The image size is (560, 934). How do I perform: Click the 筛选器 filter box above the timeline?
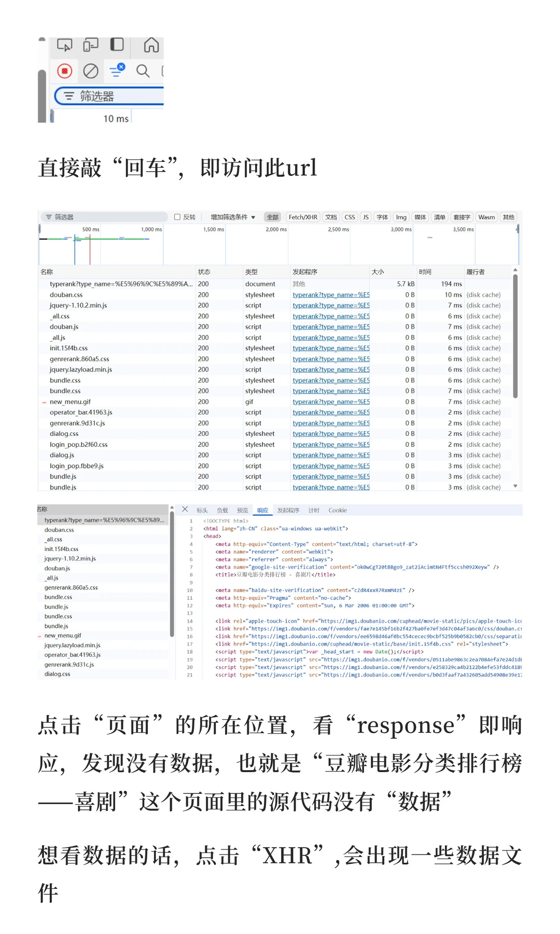pos(104,217)
